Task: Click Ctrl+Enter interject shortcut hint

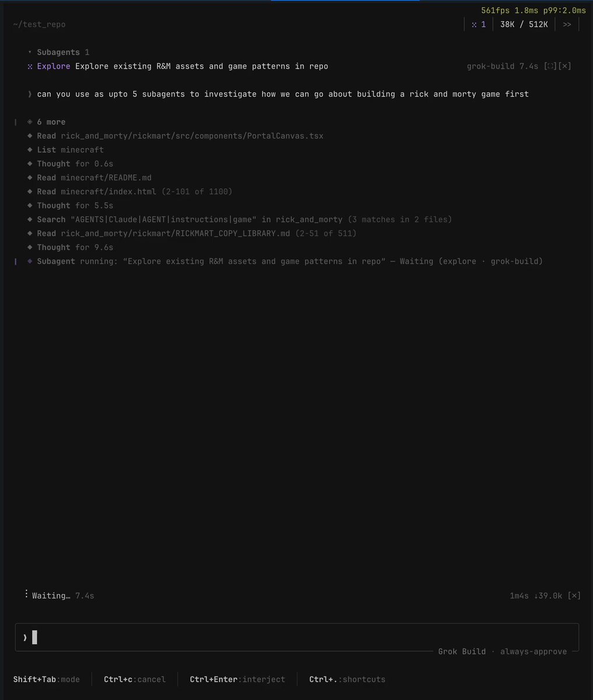Action: point(237,679)
